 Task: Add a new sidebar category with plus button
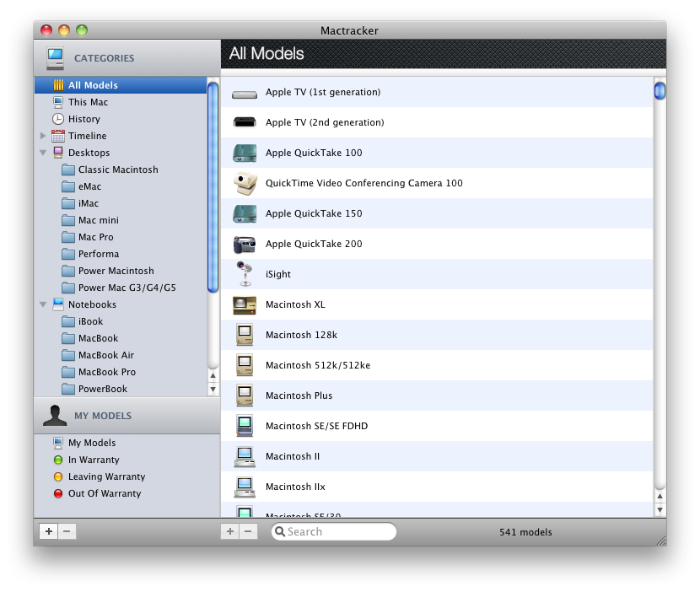[x=49, y=531]
